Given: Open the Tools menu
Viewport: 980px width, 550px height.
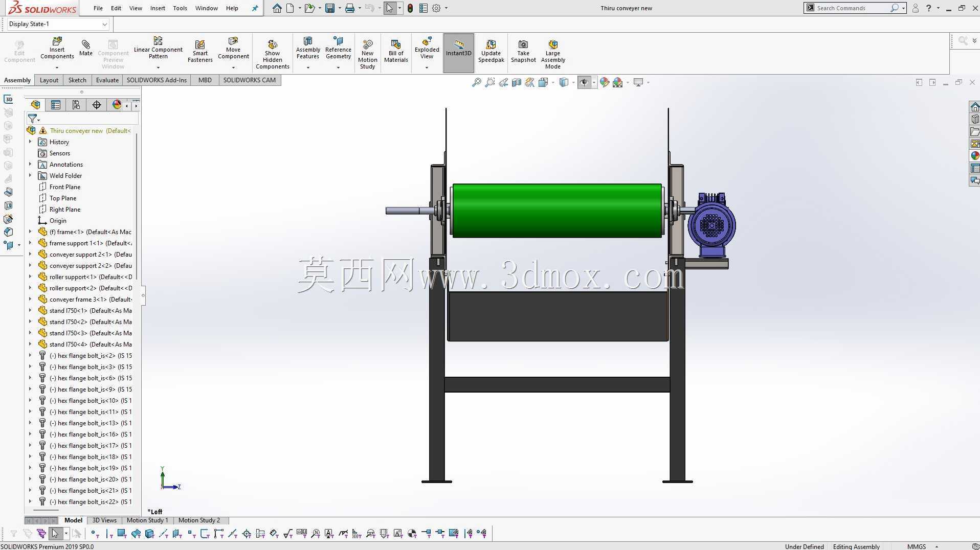Looking at the screenshot, I should click(180, 8).
